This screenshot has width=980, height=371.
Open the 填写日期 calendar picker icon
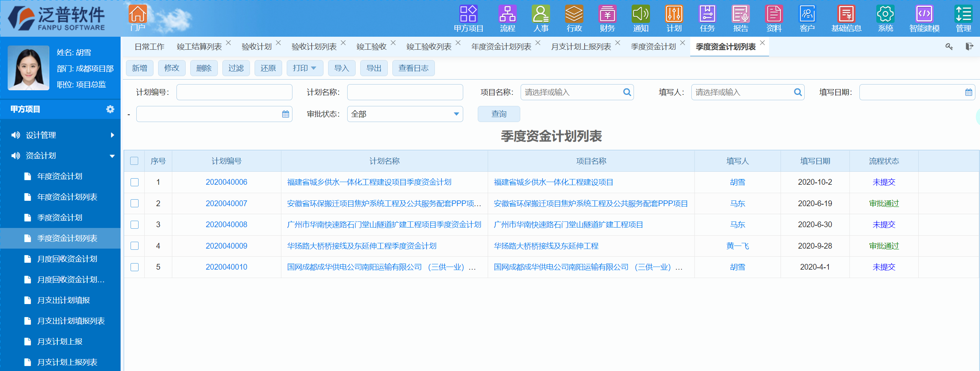click(x=969, y=93)
